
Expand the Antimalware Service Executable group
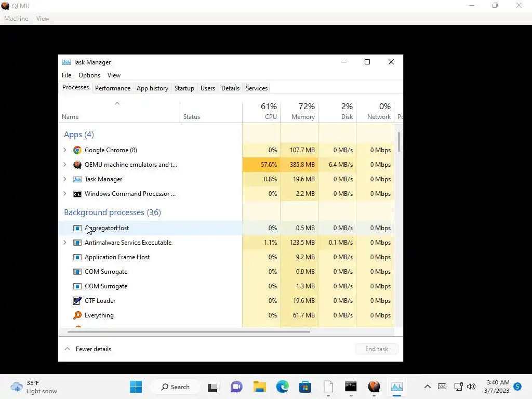coord(65,243)
